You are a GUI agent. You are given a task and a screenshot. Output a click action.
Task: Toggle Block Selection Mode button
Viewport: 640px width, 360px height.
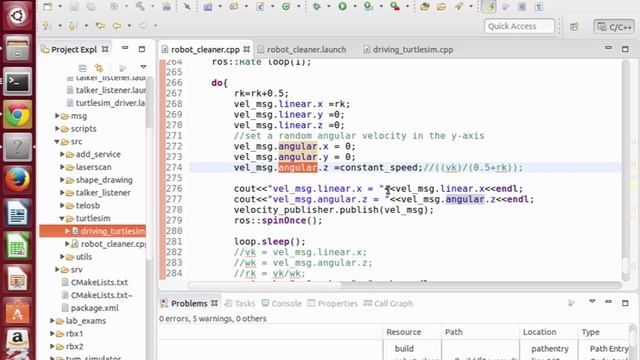pyautogui.click(x=522, y=6)
